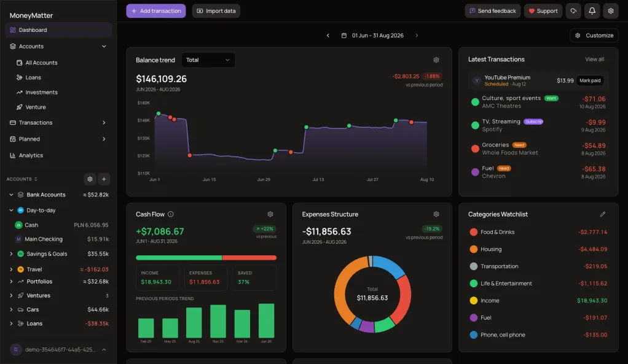This screenshot has width=628, height=364.
Task: Click the Phone, cell phone watchlist row
Action: pos(538,335)
